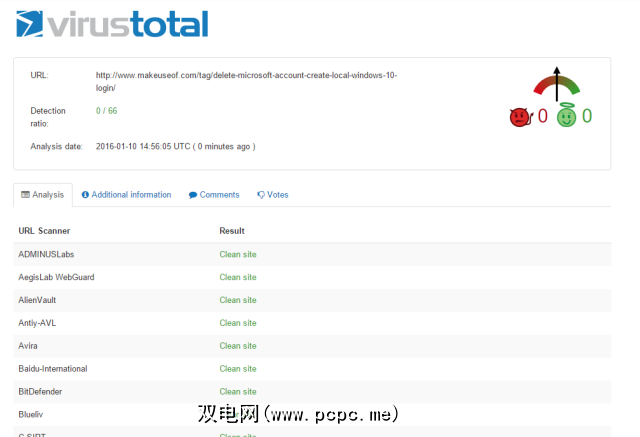This screenshot has width=640, height=437.
Task: Click the thumbs icon beside Votes
Action: [261, 195]
